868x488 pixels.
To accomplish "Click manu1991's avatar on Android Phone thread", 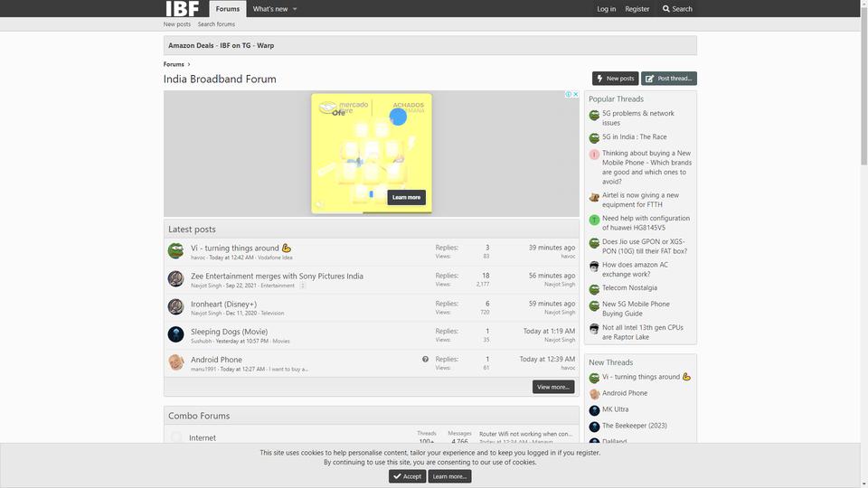I will (x=176, y=362).
